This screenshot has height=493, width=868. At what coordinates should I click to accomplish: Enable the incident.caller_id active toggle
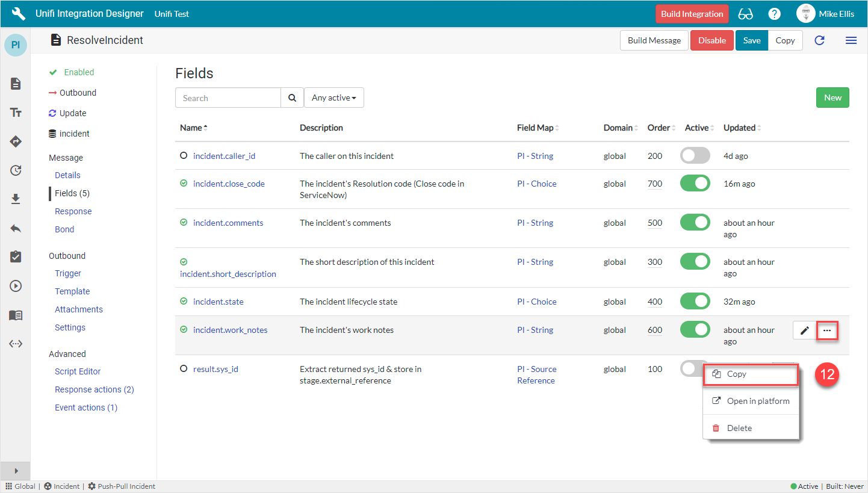pos(695,156)
